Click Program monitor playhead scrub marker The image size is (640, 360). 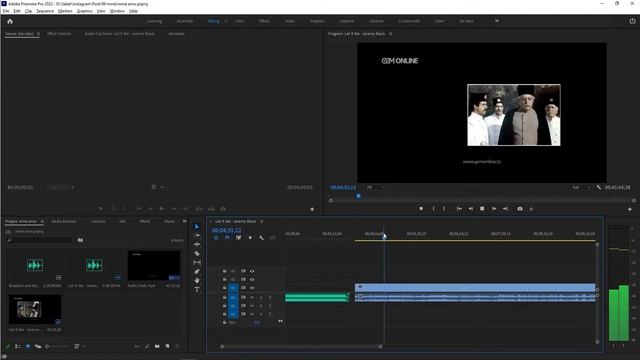tap(358, 196)
